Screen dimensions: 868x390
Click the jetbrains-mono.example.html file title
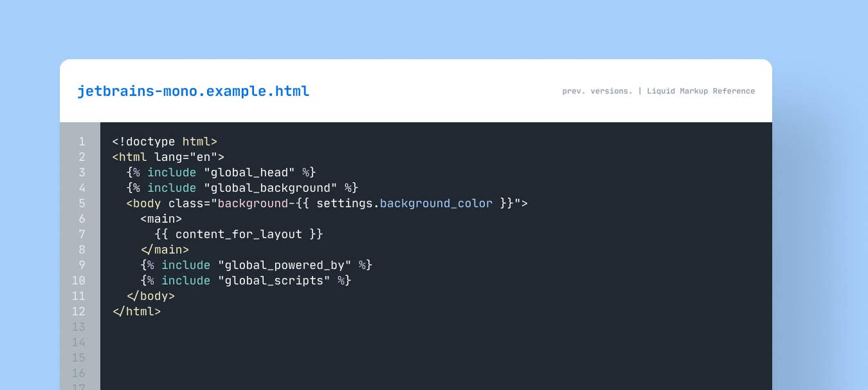coord(193,91)
